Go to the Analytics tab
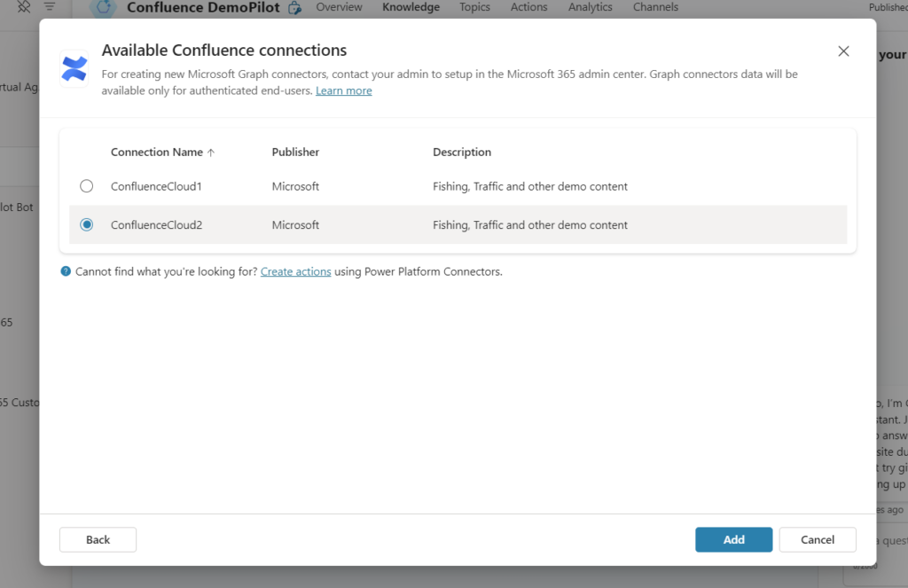The height and width of the screenshot is (588, 908). pos(590,7)
